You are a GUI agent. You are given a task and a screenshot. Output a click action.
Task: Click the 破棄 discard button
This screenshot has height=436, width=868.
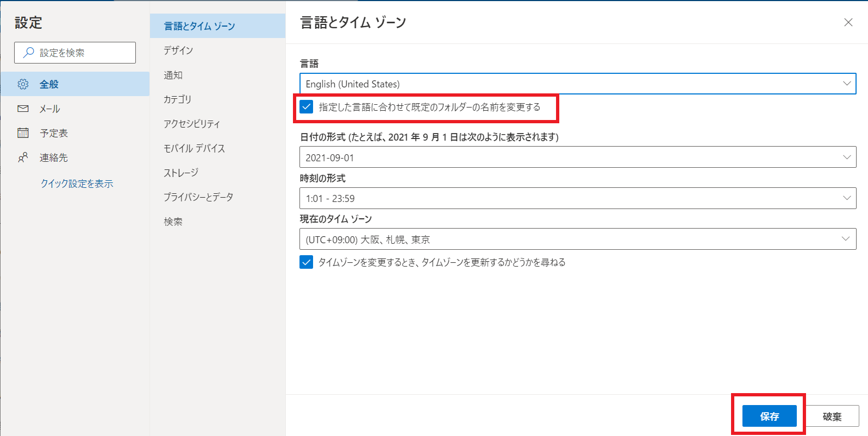(x=832, y=416)
